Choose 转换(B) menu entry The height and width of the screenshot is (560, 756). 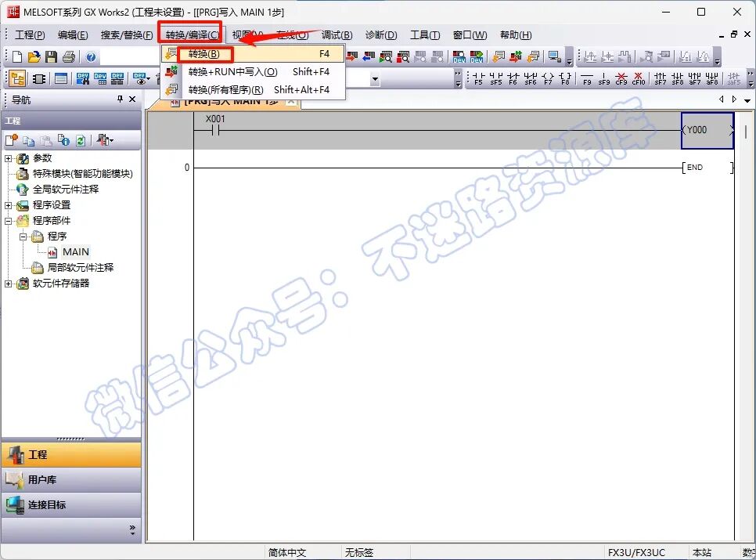pyautogui.click(x=253, y=53)
